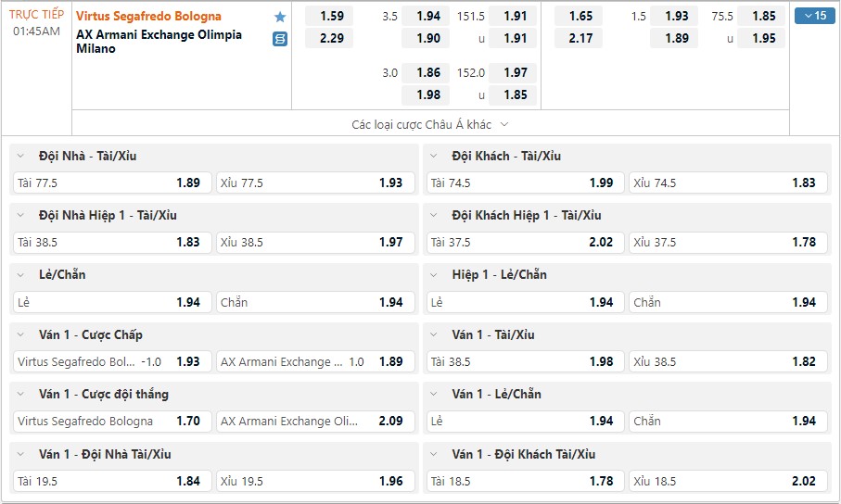Collapse the Ván 1 - Lẻ/Chẵn section
Image resolution: width=841 pixels, height=504 pixels.
[x=433, y=395]
